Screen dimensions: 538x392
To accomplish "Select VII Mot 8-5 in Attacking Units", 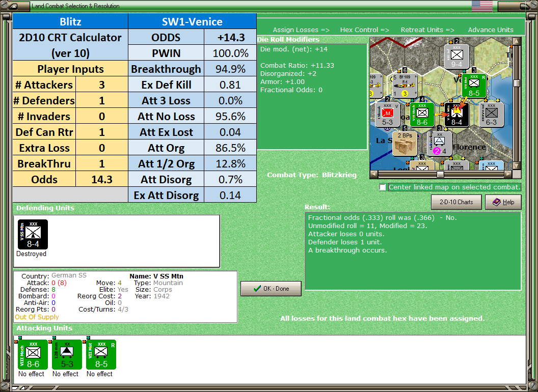I will (x=101, y=355).
